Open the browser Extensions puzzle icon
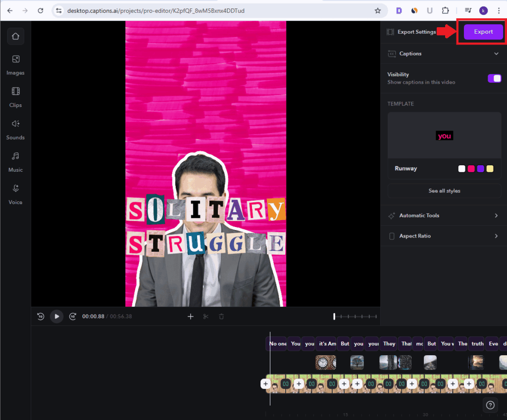Image resolution: width=507 pixels, height=420 pixels. (x=445, y=11)
